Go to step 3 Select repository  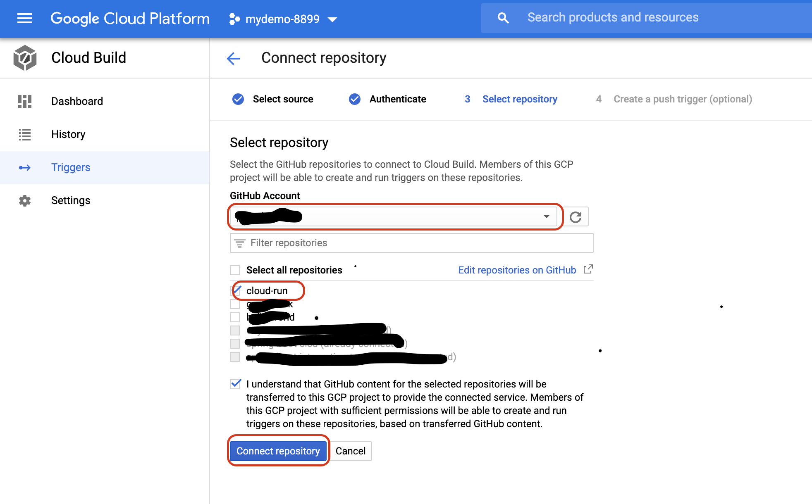(520, 99)
